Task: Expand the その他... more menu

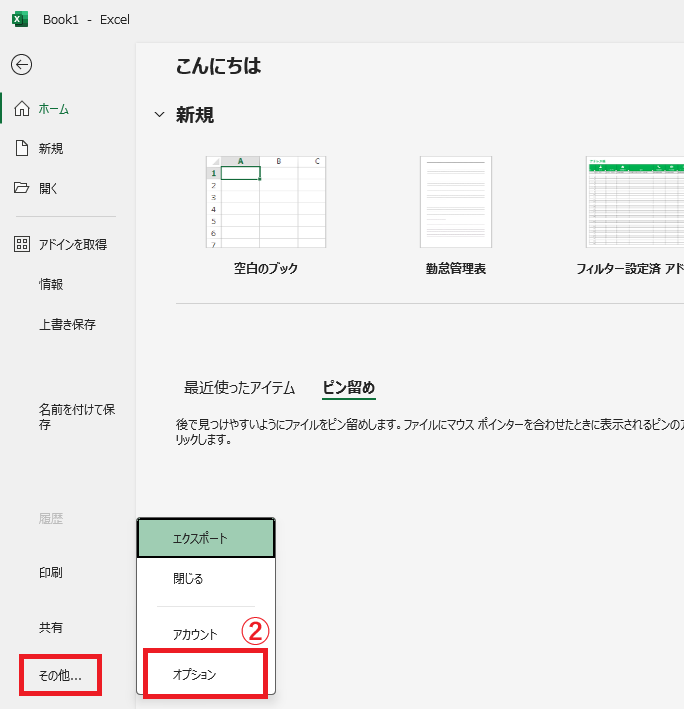Action: [60, 675]
